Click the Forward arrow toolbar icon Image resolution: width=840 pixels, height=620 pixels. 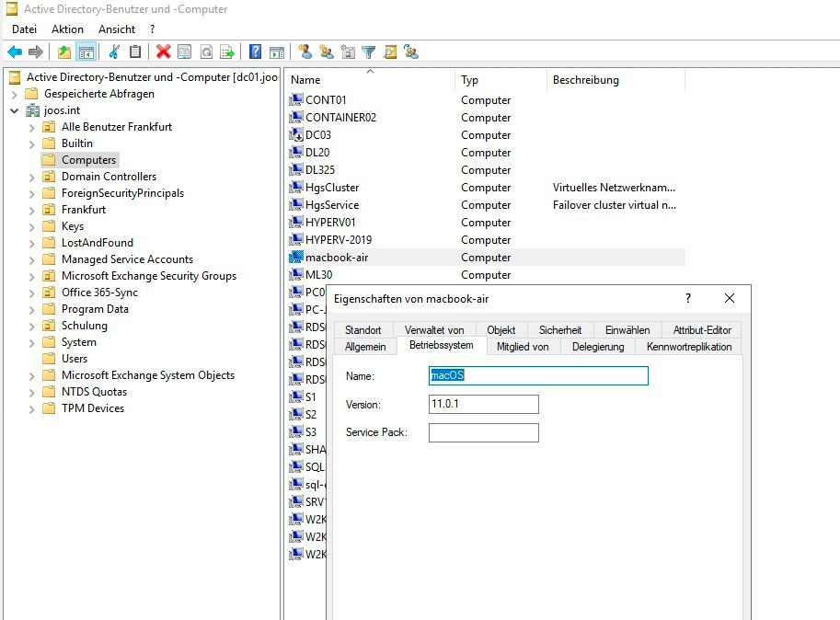coord(35,52)
